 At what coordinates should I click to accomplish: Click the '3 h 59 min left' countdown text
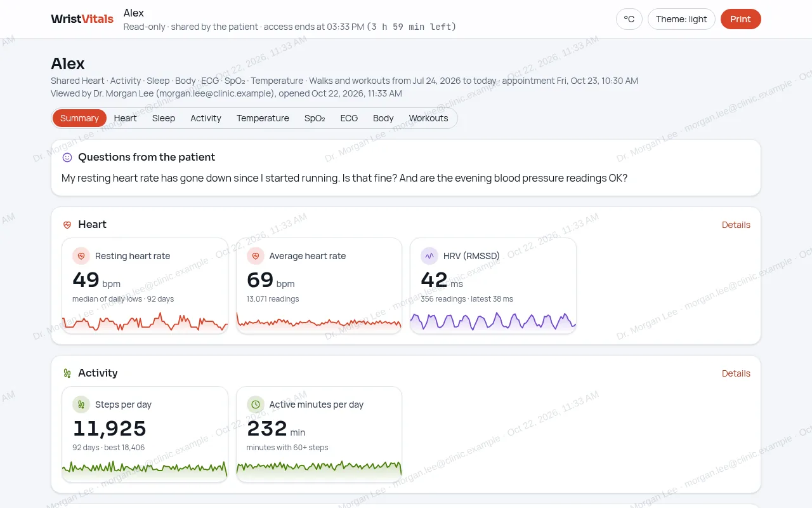coord(412,27)
